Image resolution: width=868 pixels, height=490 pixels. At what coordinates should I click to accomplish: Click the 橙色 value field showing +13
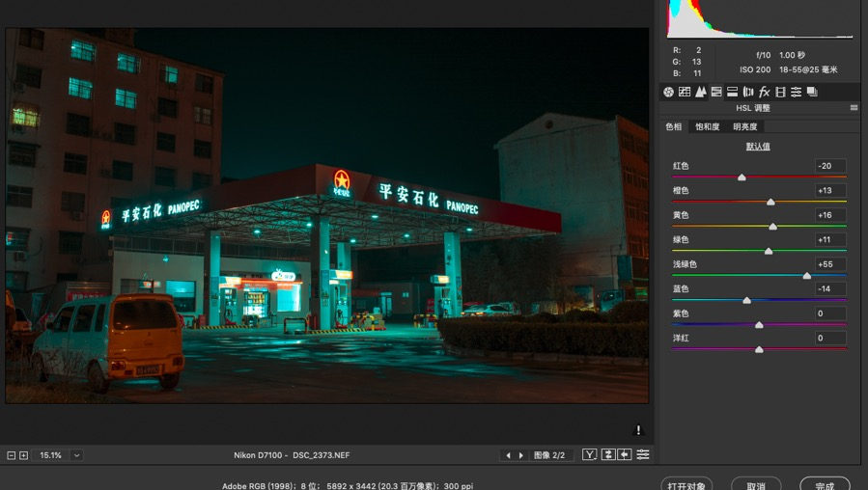point(830,190)
